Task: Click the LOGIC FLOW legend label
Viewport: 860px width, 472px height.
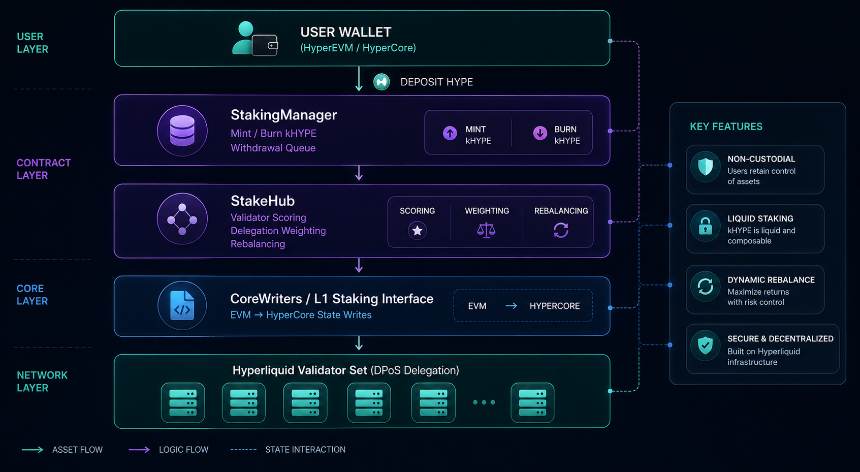Action: click(184, 450)
